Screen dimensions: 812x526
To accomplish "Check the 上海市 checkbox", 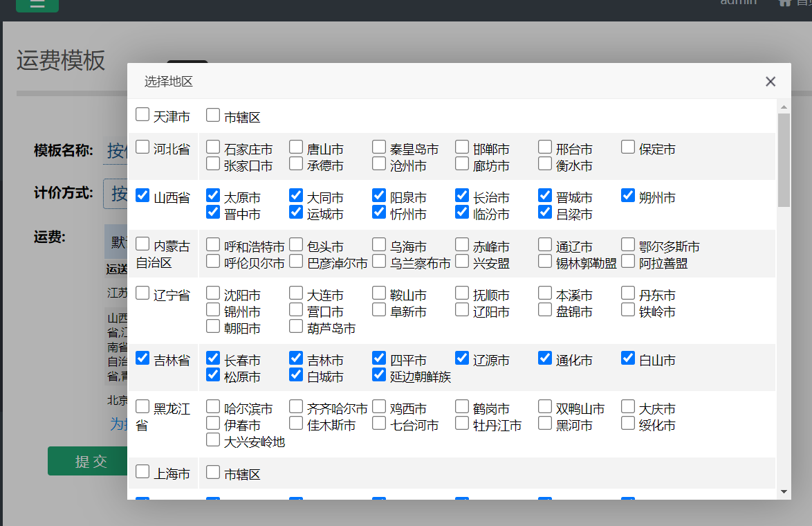I will coord(142,471).
